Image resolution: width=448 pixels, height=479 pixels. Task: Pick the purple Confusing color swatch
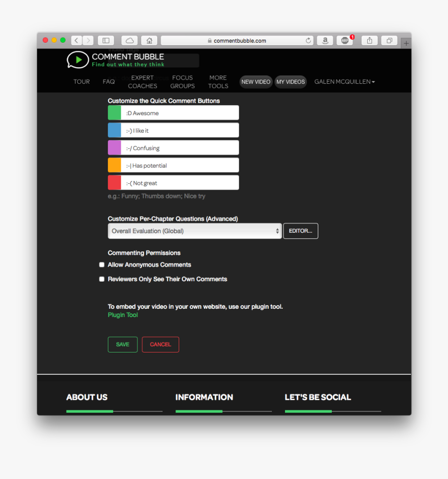114,147
